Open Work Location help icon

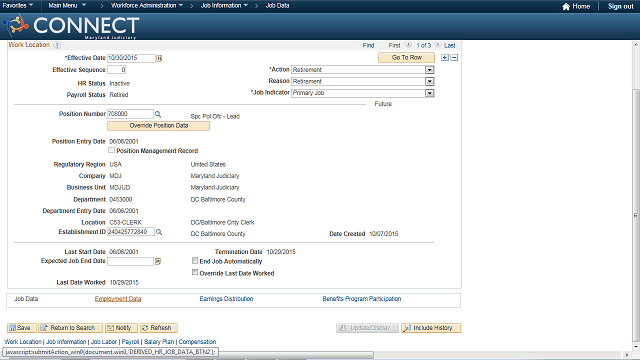click(x=57, y=45)
